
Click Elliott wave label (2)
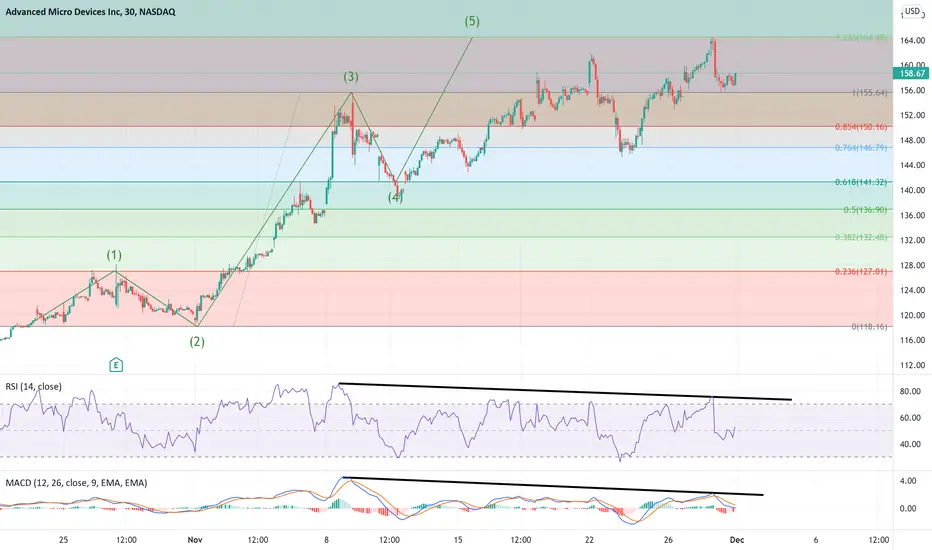click(197, 342)
